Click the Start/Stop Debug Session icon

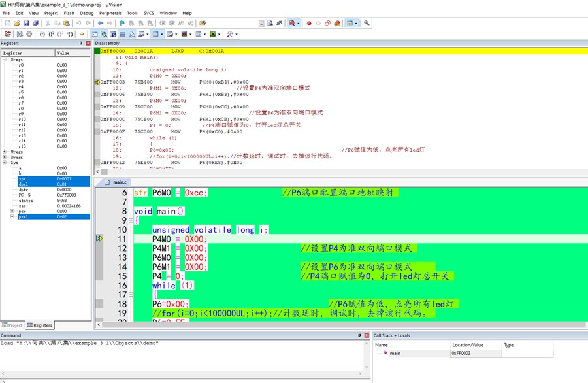[292, 24]
